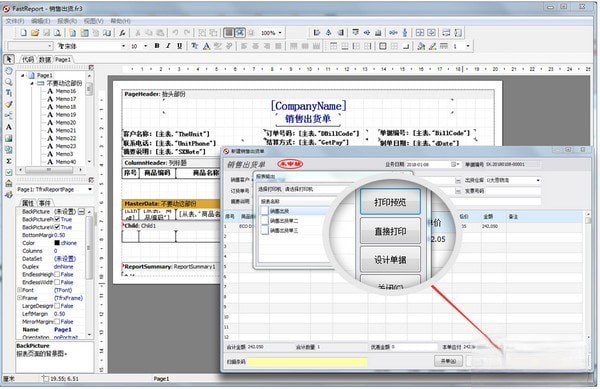Screen dimensions: 600x389
Task: Expand the Frame property node
Action: click(x=19, y=298)
